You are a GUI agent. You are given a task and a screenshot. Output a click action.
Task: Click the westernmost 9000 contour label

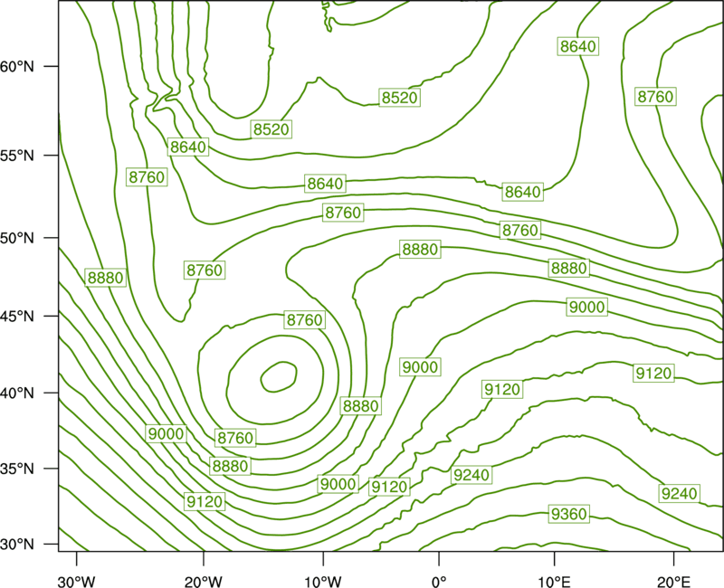pyautogui.click(x=167, y=433)
